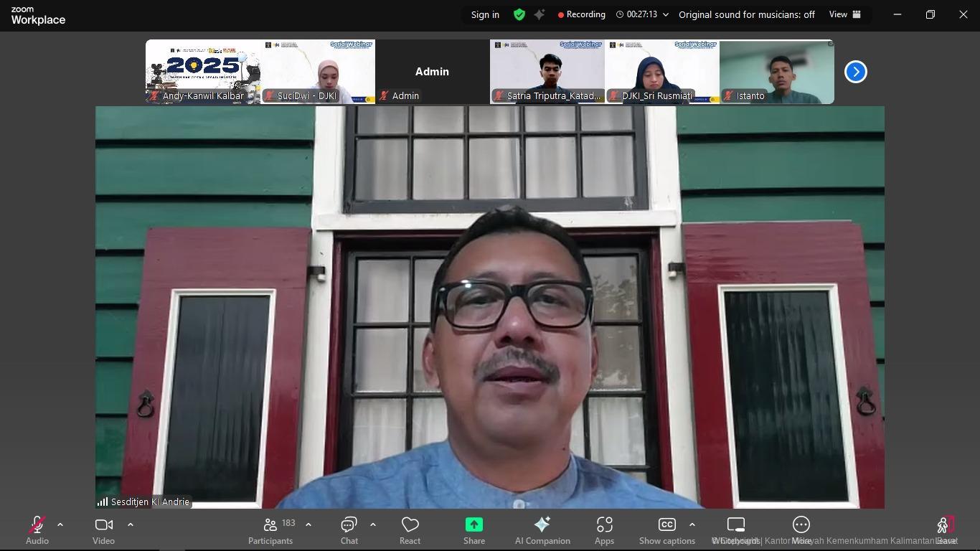This screenshot has height=551, width=980.
Task: Open the More options menu
Action: point(801,531)
